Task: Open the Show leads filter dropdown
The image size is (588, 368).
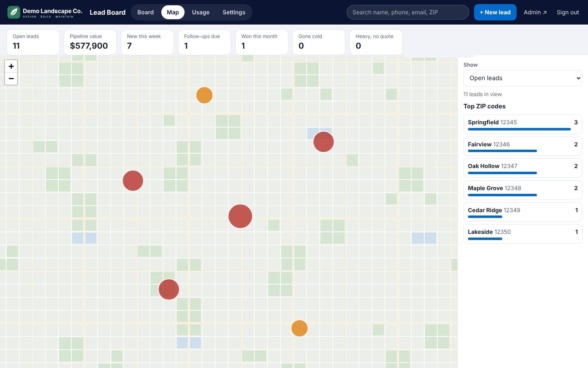Action: 523,78
